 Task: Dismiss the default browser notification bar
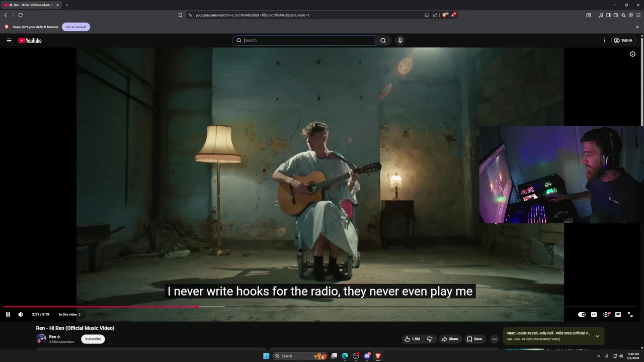click(637, 27)
